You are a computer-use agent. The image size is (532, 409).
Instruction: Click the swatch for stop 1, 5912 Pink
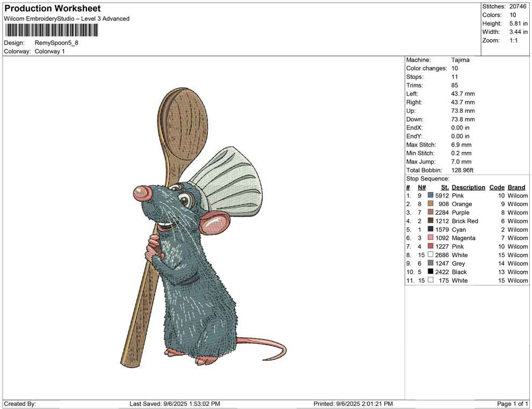click(x=430, y=195)
